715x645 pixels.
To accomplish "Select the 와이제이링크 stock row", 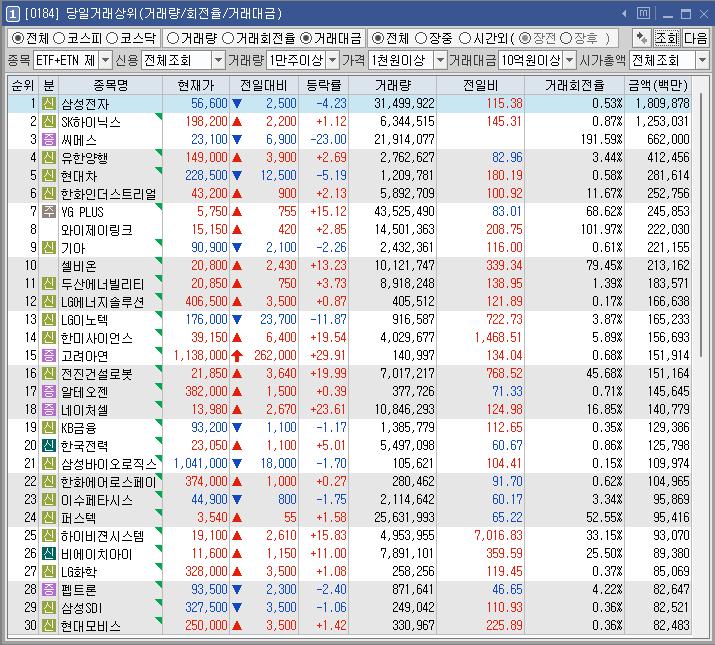I will point(349,229).
